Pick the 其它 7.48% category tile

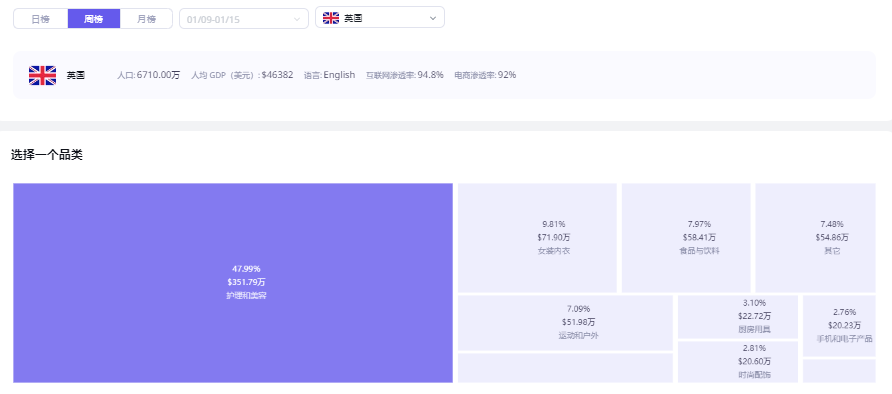pyautogui.click(x=815, y=238)
